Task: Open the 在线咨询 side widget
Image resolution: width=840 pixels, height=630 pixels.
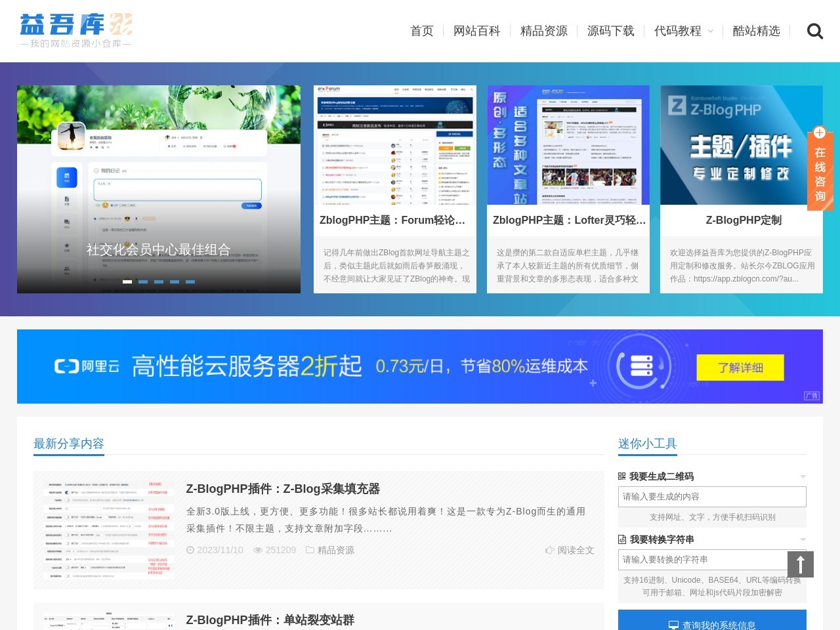Action: pos(820,168)
